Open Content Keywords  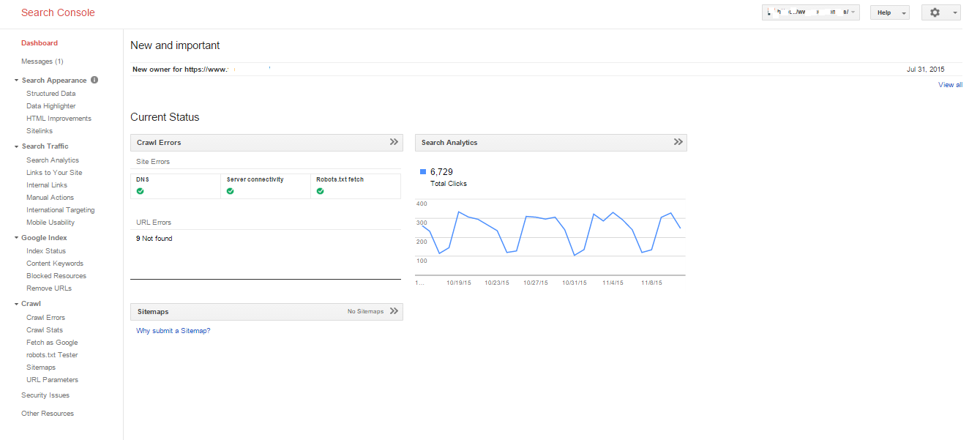click(55, 264)
